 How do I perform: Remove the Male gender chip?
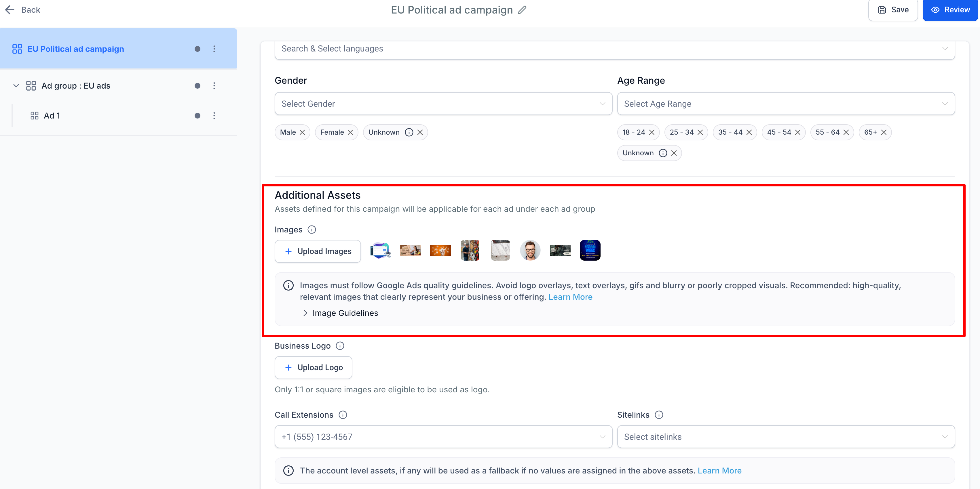pyautogui.click(x=303, y=132)
